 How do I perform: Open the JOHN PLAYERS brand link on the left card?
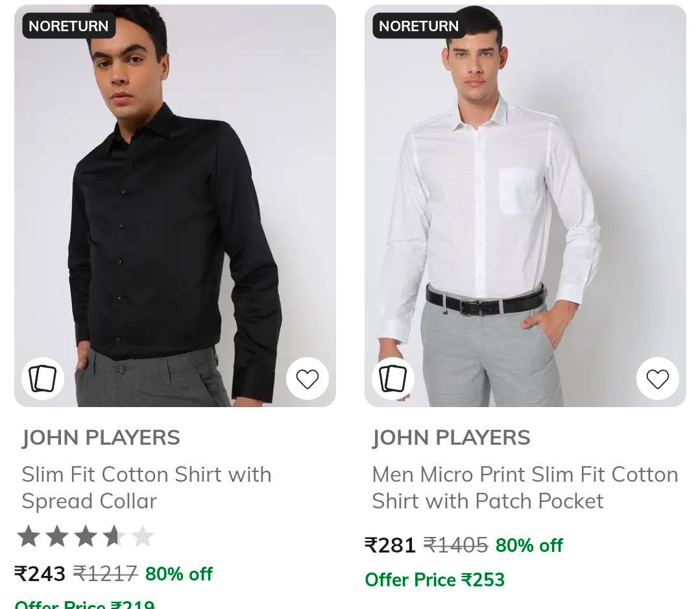point(99,438)
